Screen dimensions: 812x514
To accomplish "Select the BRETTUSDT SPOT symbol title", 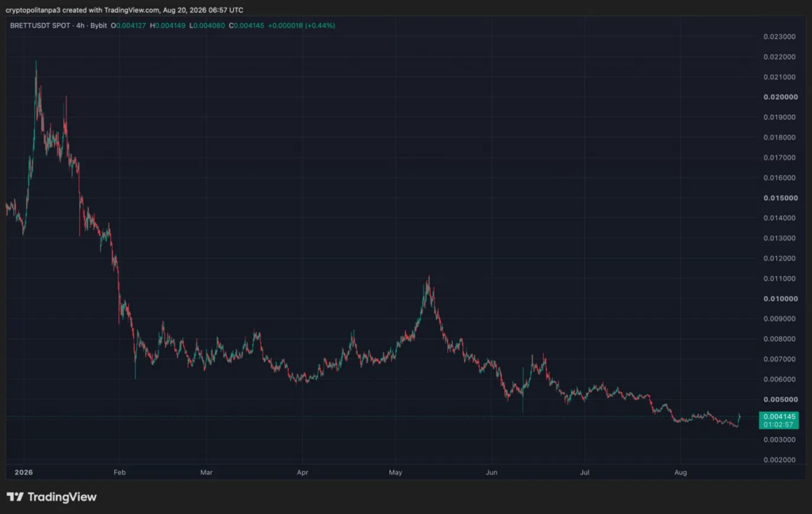I will pos(40,25).
